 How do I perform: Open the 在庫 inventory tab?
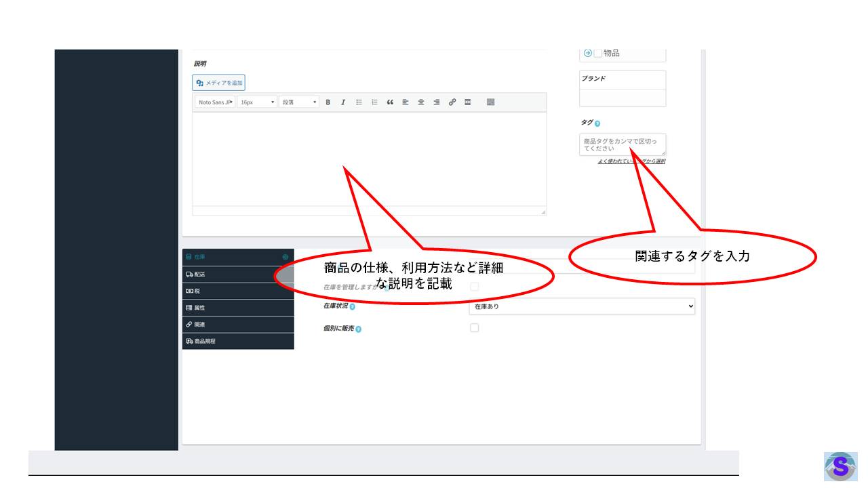click(238, 257)
